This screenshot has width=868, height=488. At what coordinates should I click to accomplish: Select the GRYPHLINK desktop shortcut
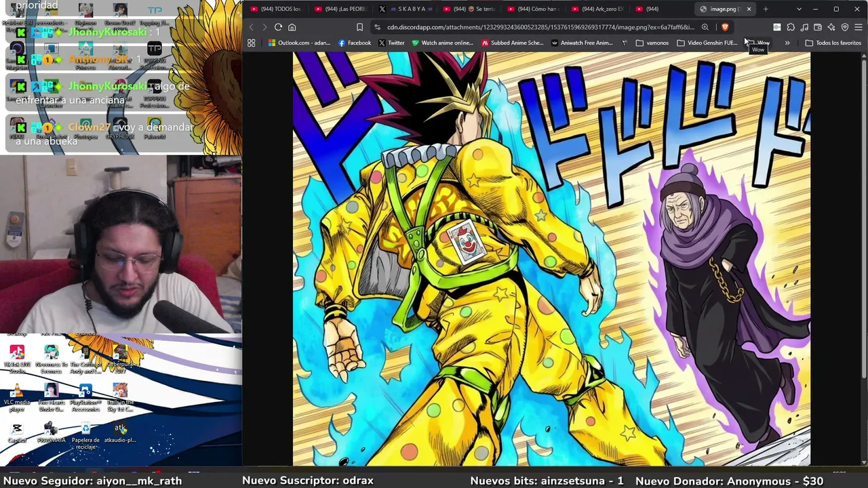(120, 127)
